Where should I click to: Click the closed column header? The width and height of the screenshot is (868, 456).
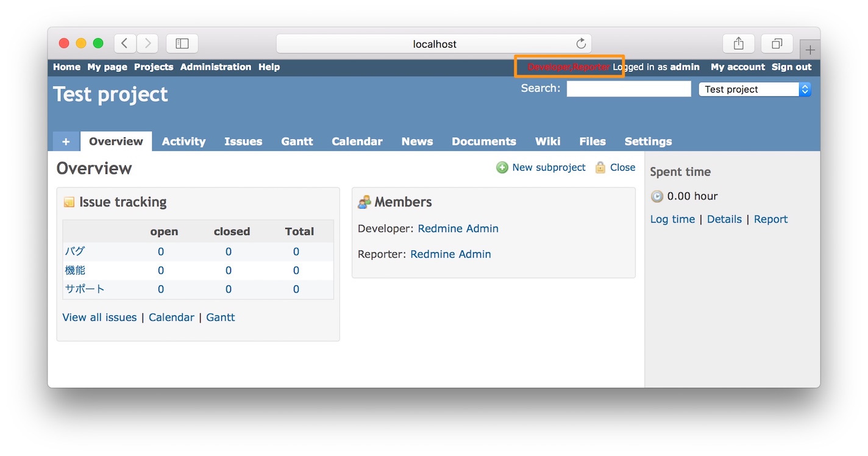pos(232,232)
